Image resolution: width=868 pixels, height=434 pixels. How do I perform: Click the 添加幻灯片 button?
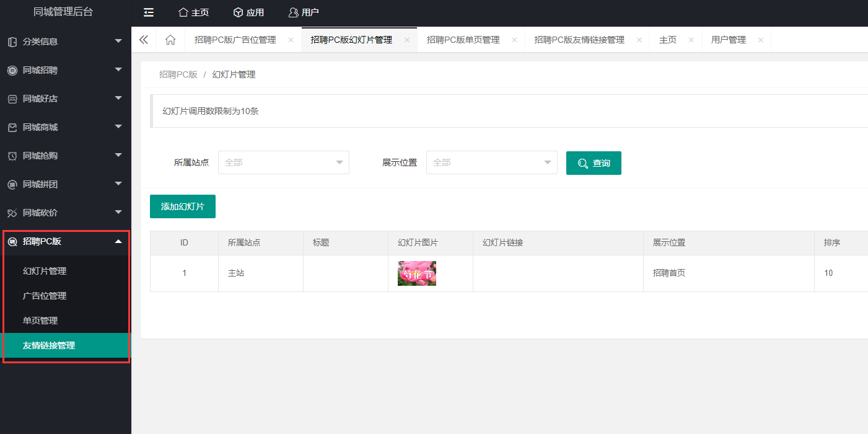coord(183,206)
